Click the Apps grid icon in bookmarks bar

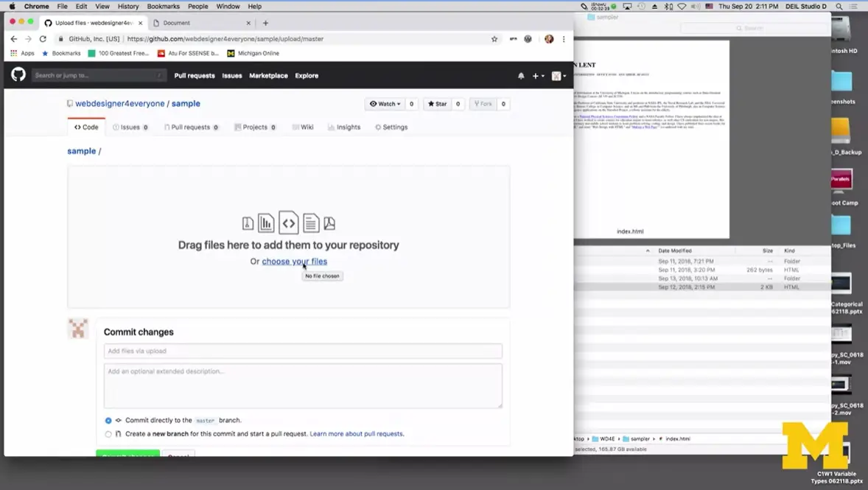click(x=13, y=53)
